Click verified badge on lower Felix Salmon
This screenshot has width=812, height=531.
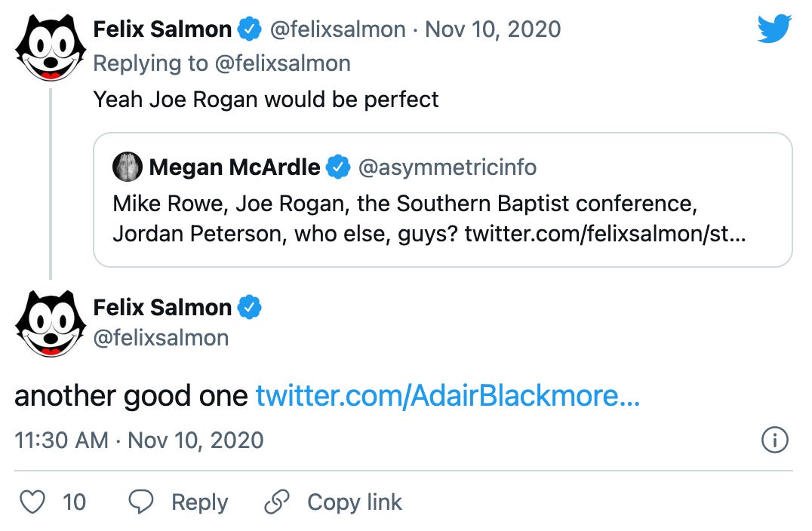click(250, 308)
